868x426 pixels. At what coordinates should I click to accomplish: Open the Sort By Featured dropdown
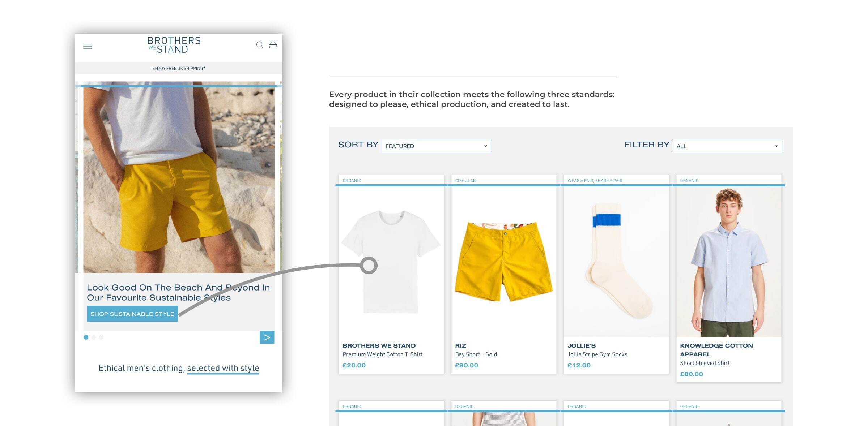point(436,146)
